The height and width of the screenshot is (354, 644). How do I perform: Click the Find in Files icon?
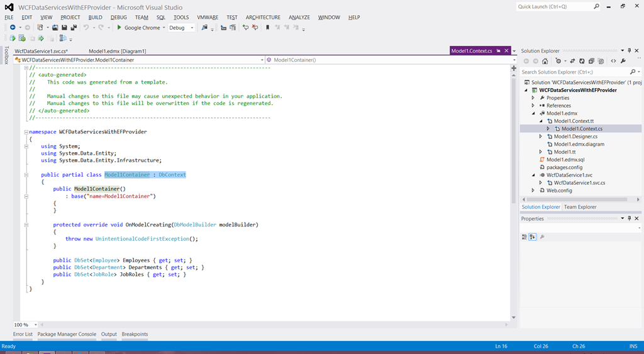click(204, 28)
